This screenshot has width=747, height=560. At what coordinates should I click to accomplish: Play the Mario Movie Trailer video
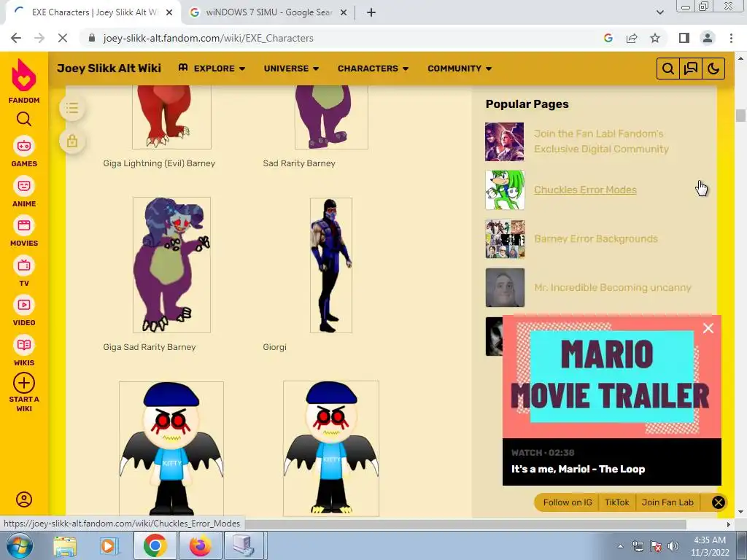612,376
